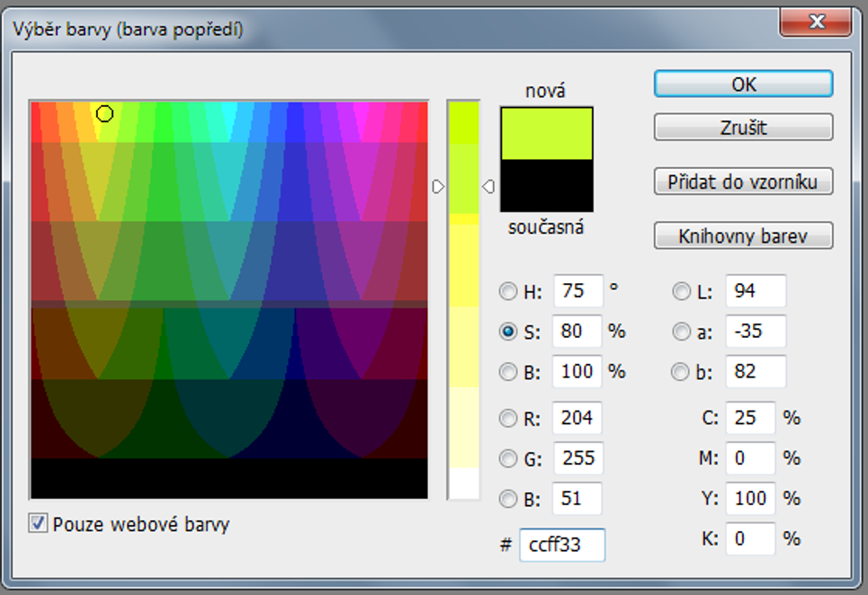Click the OK button

743,84
